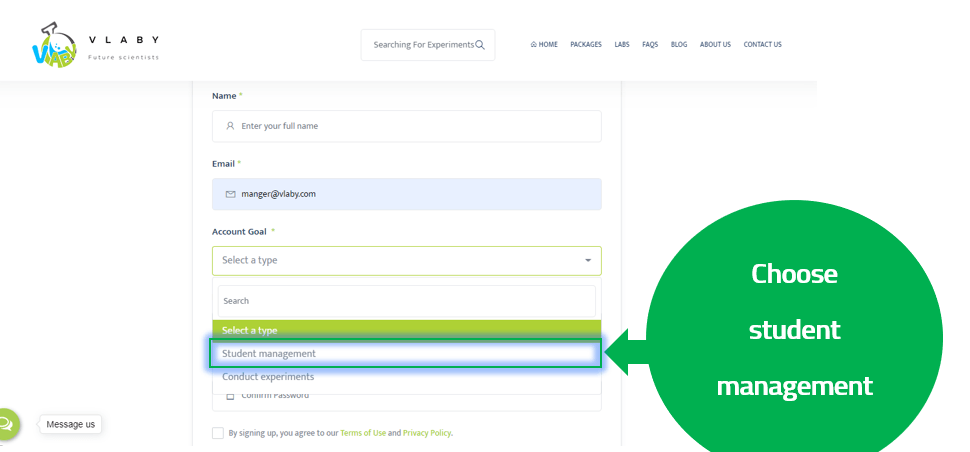970x452 pixels.
Task: Open the FAQs page
Action: pos(650,45)
